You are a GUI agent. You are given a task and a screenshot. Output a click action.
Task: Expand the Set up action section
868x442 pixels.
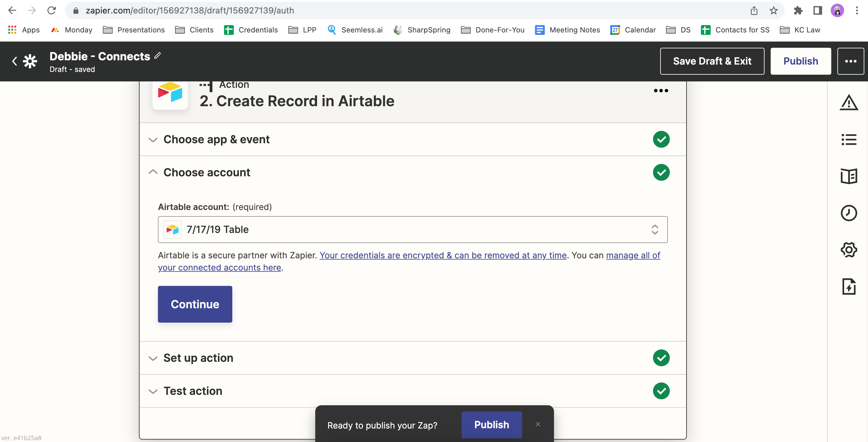click(413, 358)
